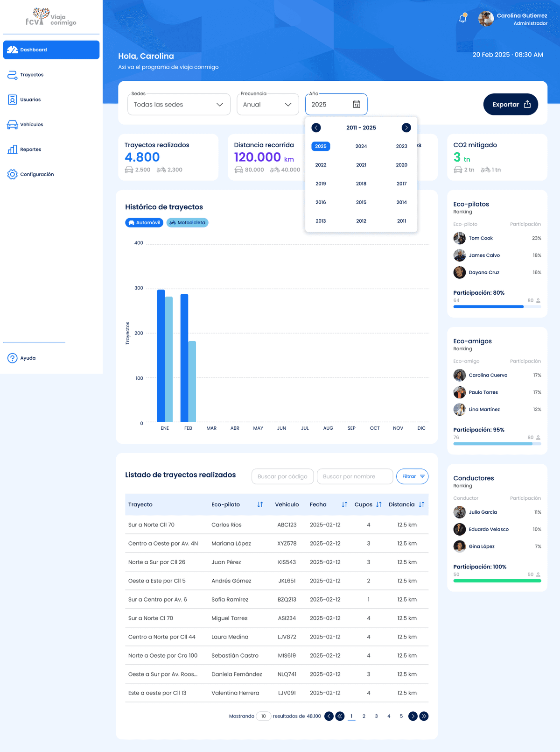Sort table by Eco-piloto column

pos(260,504)
